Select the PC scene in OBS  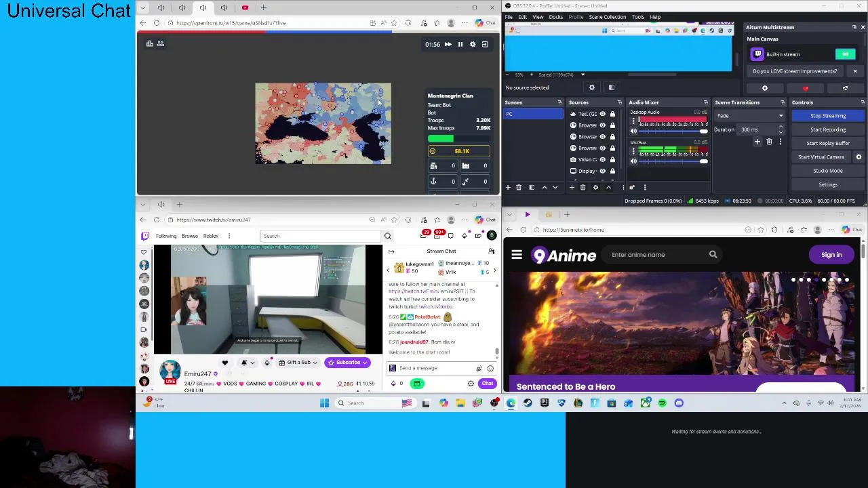point(534,114)
